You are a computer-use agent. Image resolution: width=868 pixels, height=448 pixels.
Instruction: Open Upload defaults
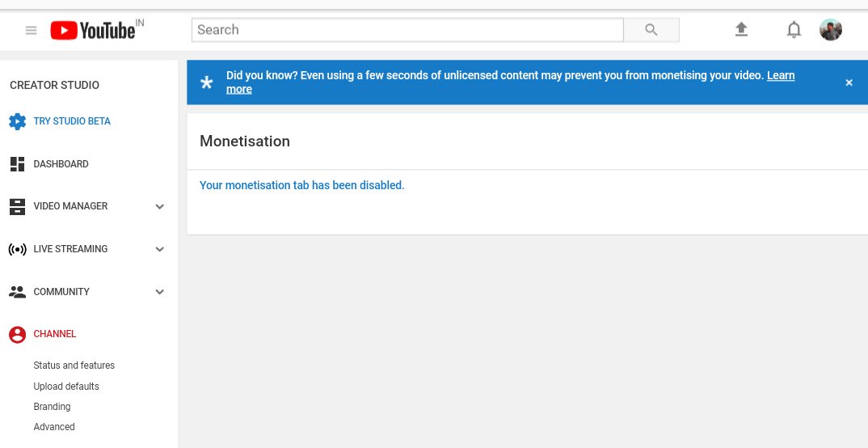pyautogui.click(x=66, y=387)
